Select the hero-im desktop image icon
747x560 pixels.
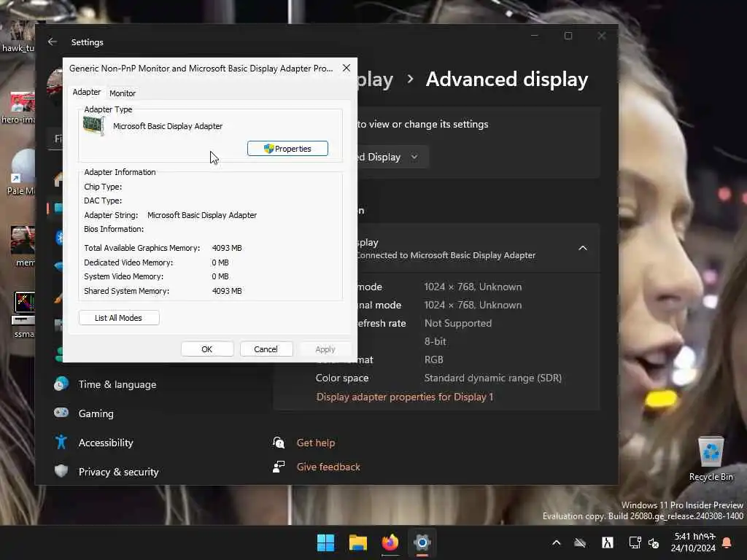coord(18,108)
